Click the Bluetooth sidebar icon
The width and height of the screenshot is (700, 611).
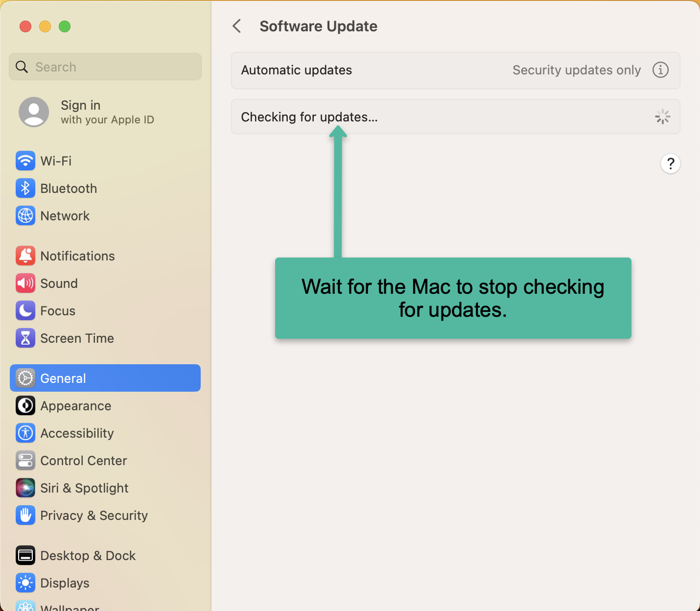click(x=25, y=188)
